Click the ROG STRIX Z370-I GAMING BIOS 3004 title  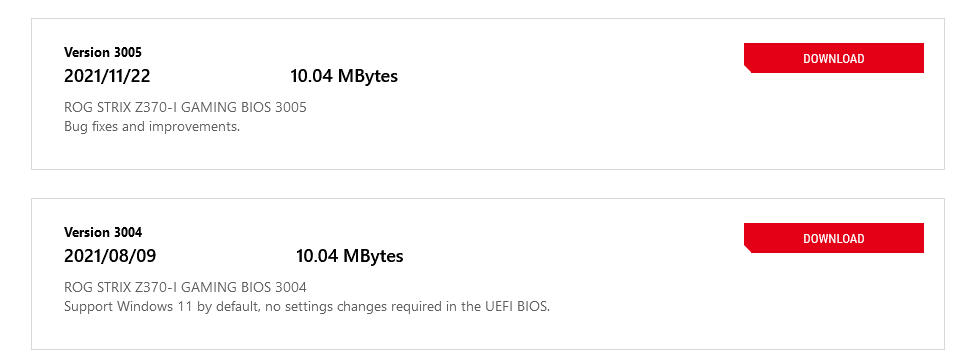click(x=186, y=287)
